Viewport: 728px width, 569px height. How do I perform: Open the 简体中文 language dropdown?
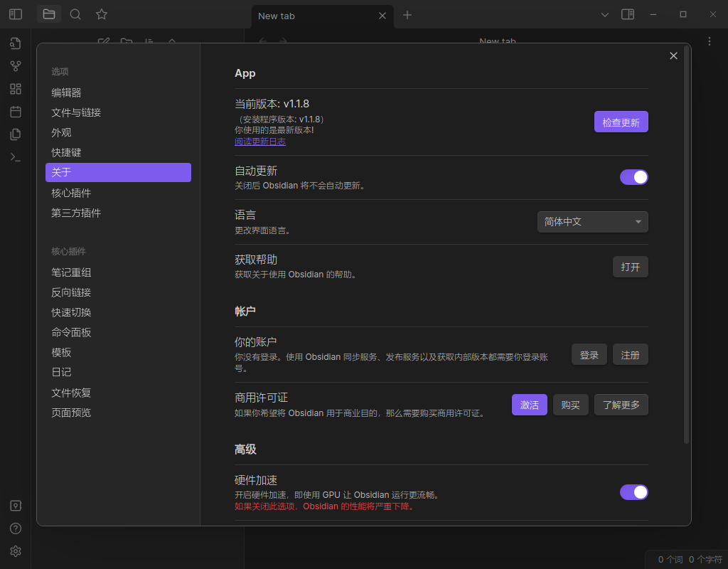(592, 222)
